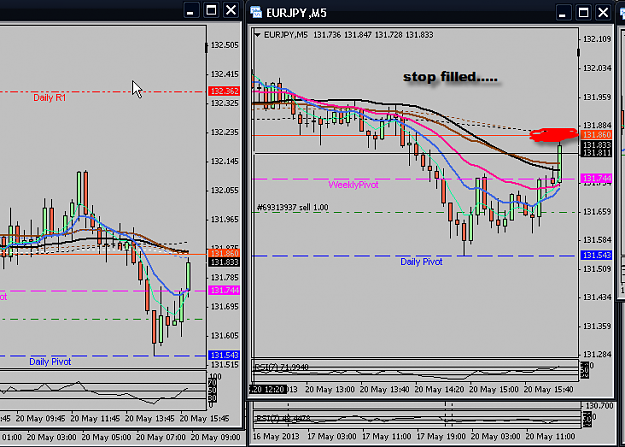
Task: Click the 17 May 19:00 label in the background chart
Action: [x=441, y=437]
